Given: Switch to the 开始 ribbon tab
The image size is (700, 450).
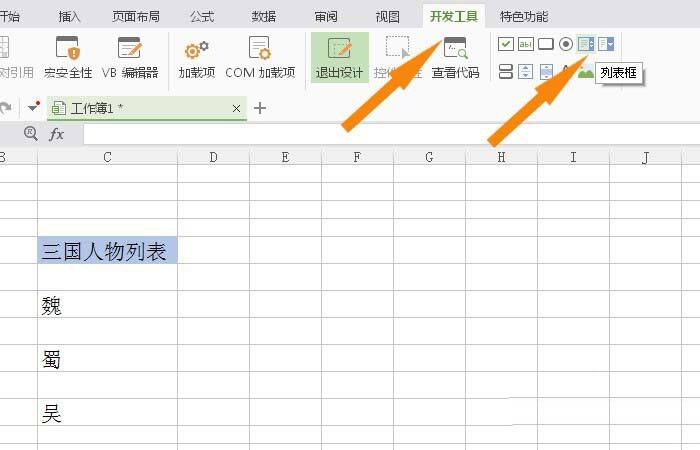Looking at the screenshot, I should (x=10, y=17).
